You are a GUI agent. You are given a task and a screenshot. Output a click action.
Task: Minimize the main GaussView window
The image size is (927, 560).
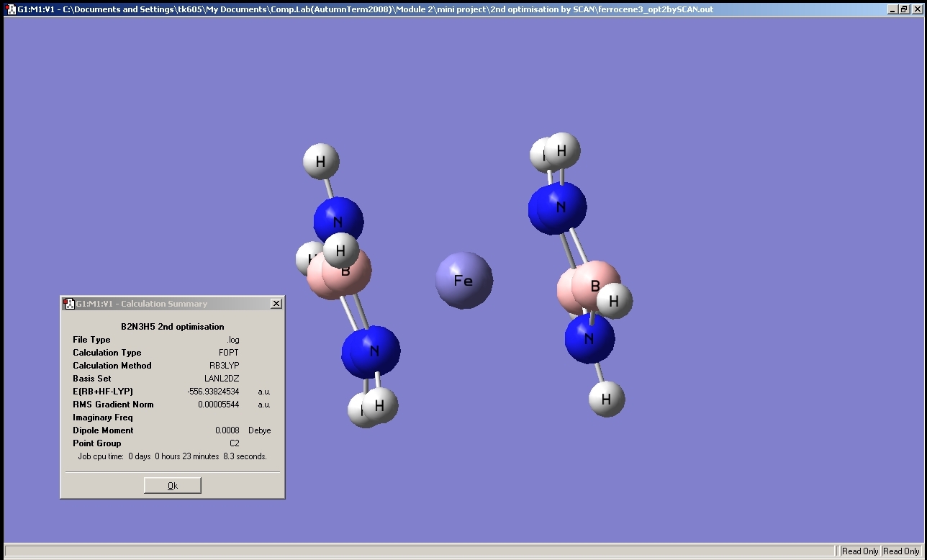893,9
